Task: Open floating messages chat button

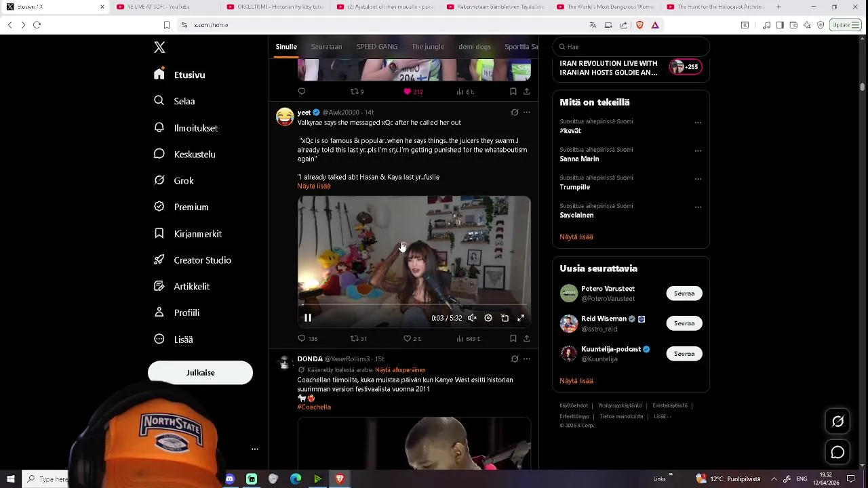Action: (x=838, y=452)
